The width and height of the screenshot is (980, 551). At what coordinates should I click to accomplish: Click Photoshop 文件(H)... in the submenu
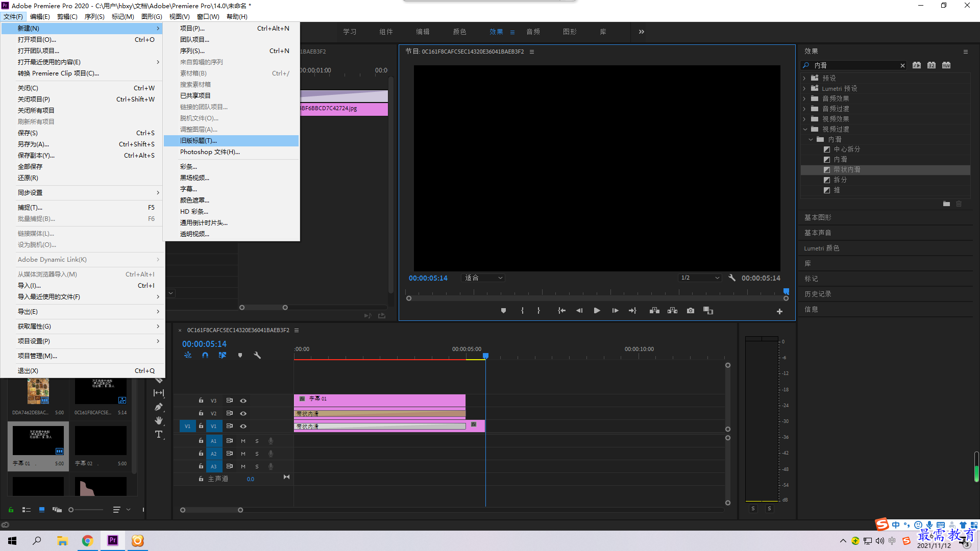point(231,152)
